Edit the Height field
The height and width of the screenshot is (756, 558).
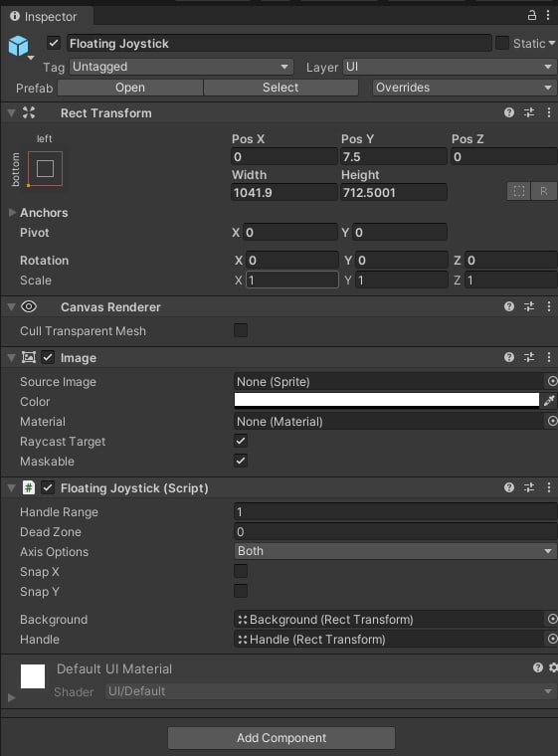click(394, 192)
